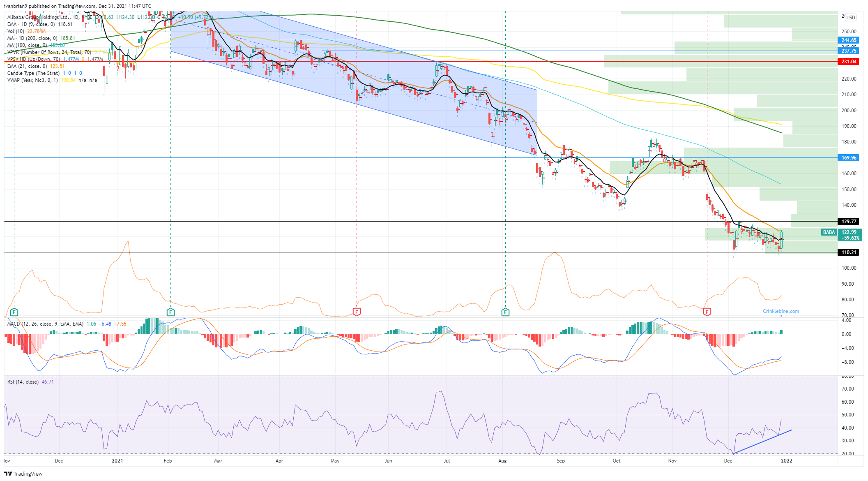
Task: Click the green earnings E marker at February
Action: (x=171, y=312)
